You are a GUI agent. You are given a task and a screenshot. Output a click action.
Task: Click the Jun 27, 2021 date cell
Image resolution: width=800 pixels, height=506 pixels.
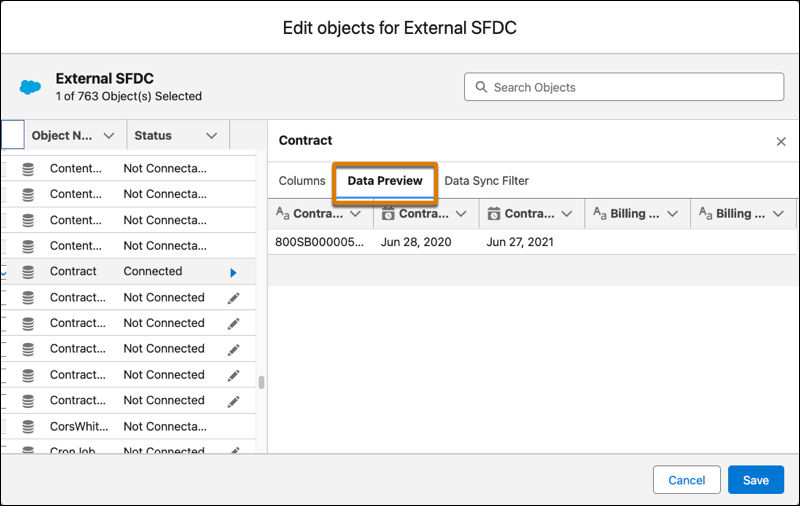[x=520, y=242]
